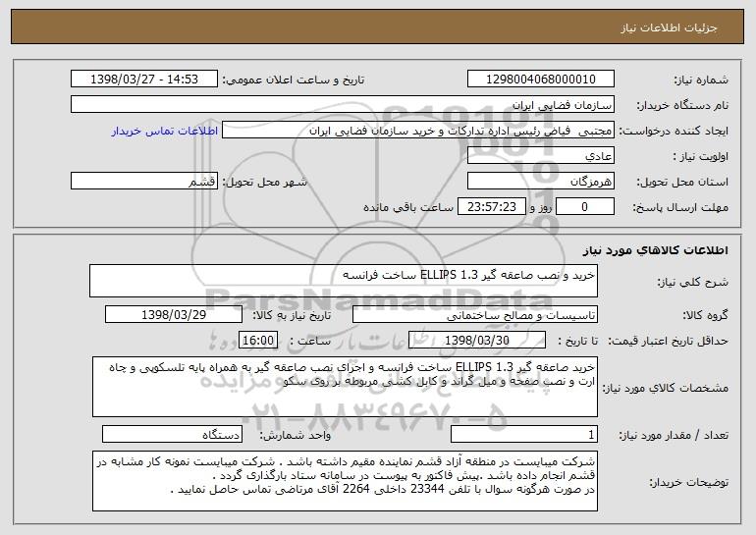This screenshot has width=756, height=535.
Task: Click the label توضیحات خریدار
Action: pyautogui.click(x=688, y=482)
